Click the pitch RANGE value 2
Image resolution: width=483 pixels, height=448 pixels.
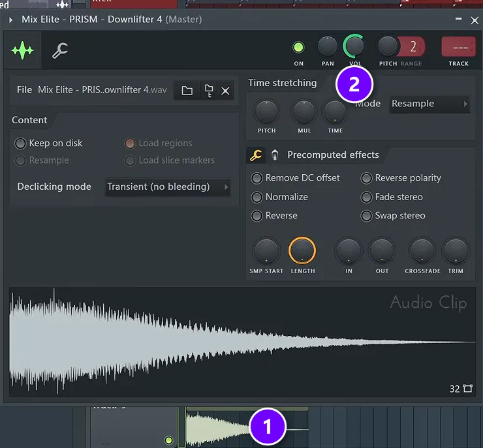tap(413, 47)
